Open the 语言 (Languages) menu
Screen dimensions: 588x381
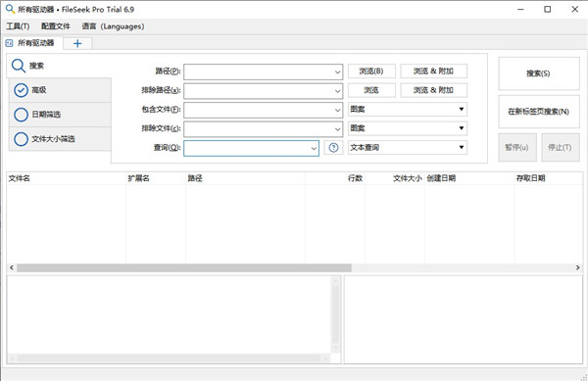click(x=113, y=26)
